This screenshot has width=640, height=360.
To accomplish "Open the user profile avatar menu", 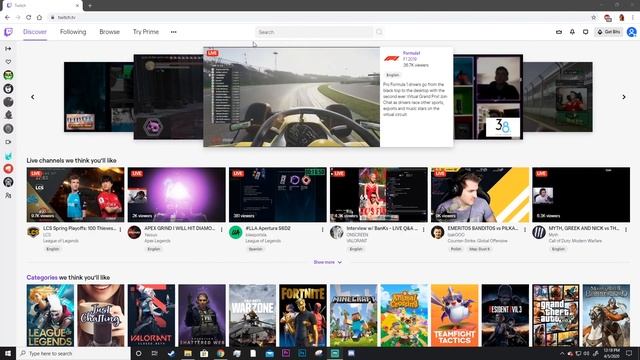I will pos(631,32).
